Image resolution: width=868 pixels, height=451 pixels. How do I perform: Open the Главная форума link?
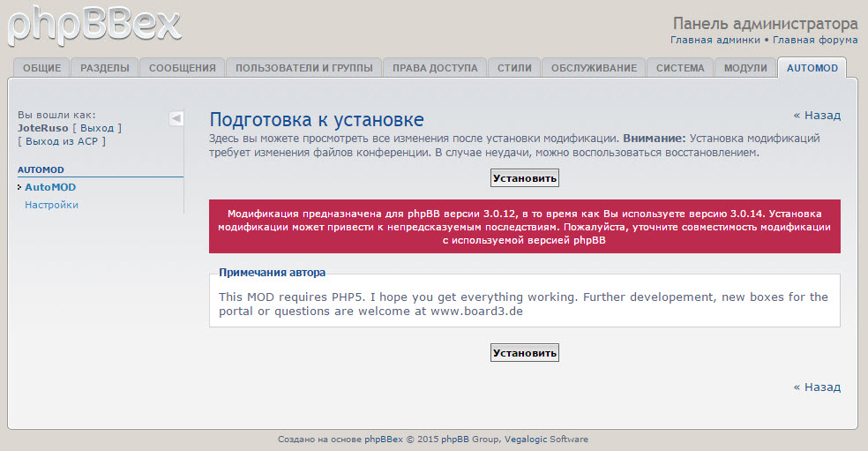pos(815,40)
